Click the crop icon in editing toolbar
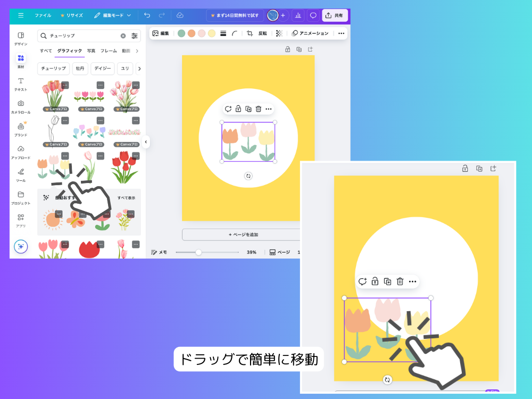Screen dimensions: 532x399 pos(250,34)
